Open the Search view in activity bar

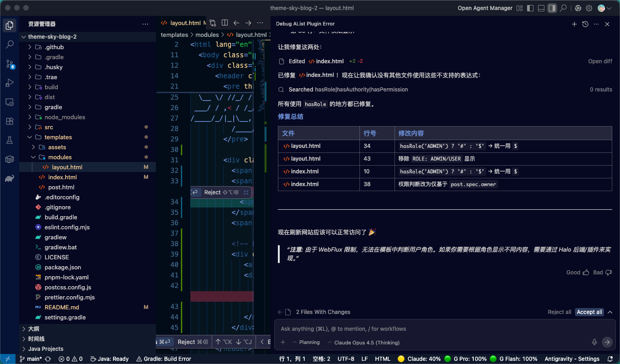(10, 45)
